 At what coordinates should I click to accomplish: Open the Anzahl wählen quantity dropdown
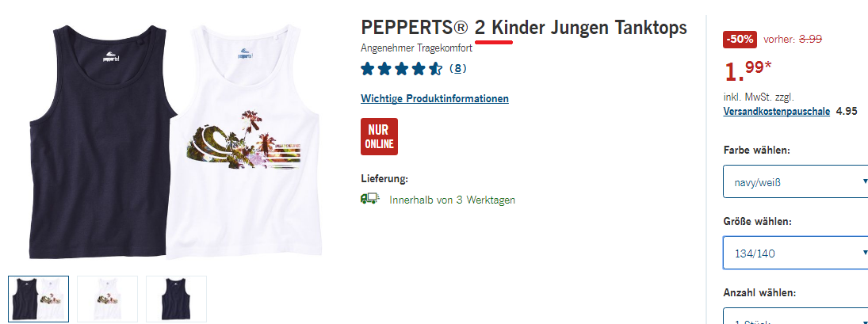coord(796,316)
